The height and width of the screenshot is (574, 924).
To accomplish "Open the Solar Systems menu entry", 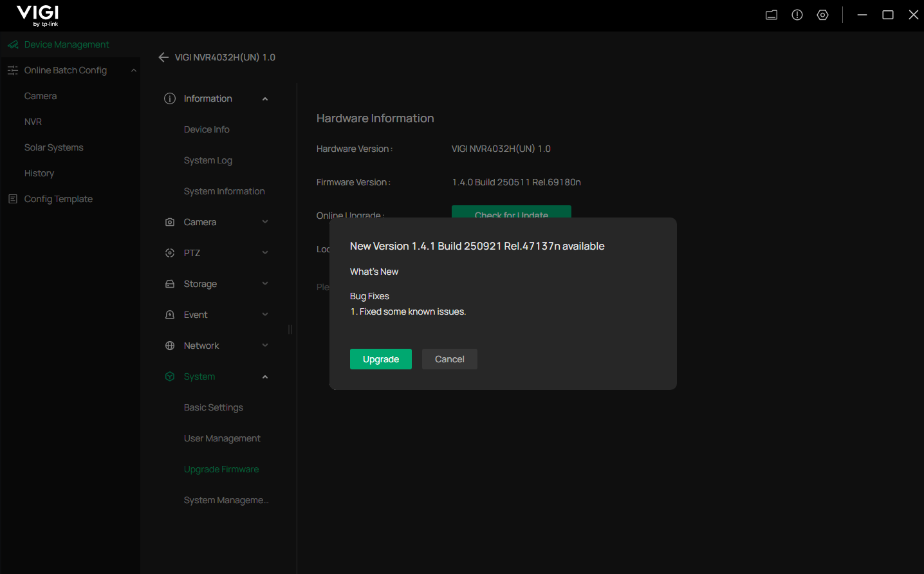I will pyautogui.click(x=53, y=147).
